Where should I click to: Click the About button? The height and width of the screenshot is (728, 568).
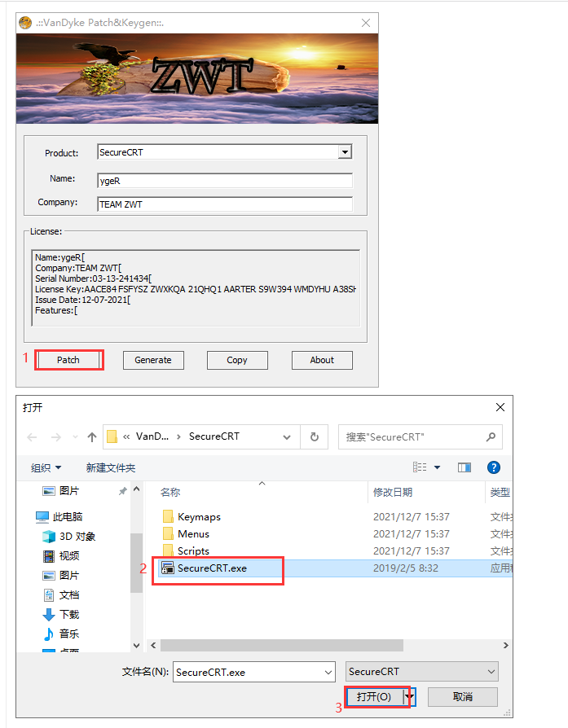tap(322, 360)
